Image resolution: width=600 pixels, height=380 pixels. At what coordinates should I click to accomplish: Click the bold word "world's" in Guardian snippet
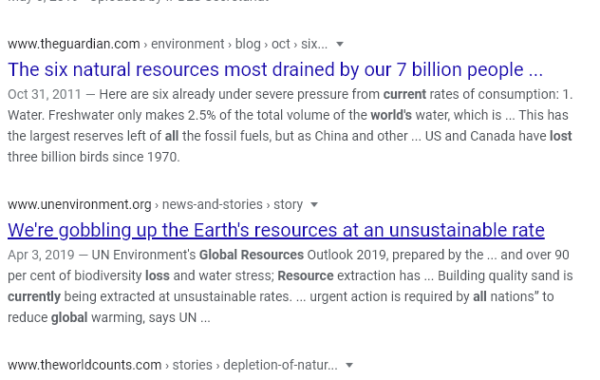391,115
